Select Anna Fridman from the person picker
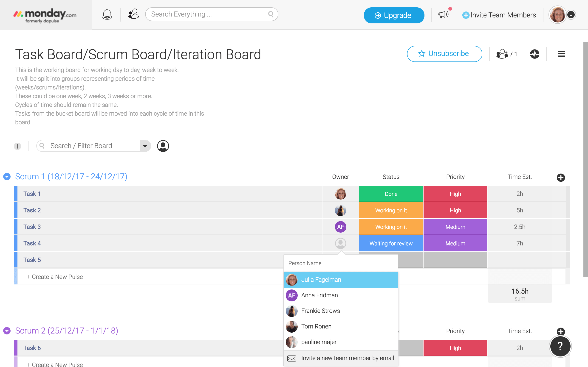The width and height of the screenshot is (588, 367). tap(319, 295)
